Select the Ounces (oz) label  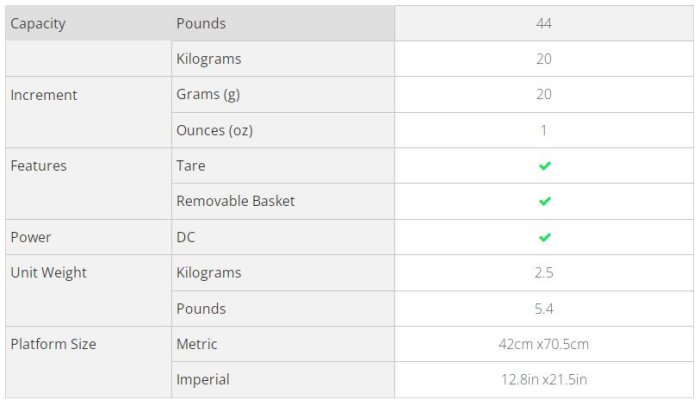(214, 130)
